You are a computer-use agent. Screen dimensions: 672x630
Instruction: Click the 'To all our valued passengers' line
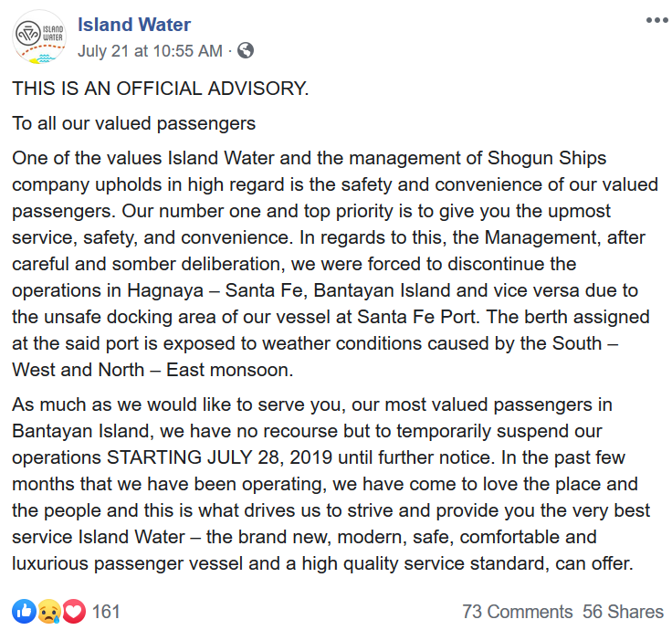pyautogui.click(x=133, y=124)
